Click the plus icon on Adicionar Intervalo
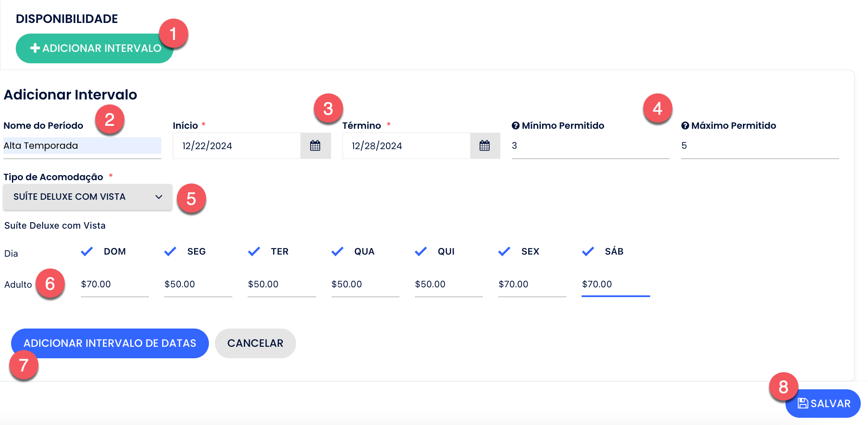 (x=35, y=48)
